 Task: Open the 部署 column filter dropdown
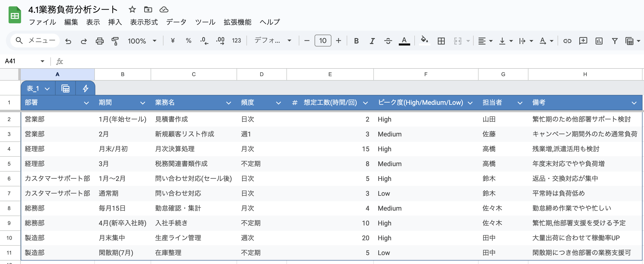(x=86, y=103)
